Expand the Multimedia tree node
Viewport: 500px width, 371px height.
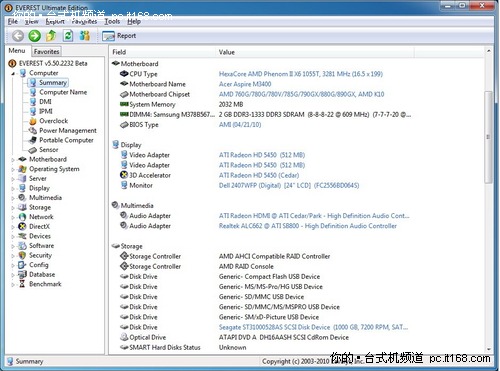[13, 198]
